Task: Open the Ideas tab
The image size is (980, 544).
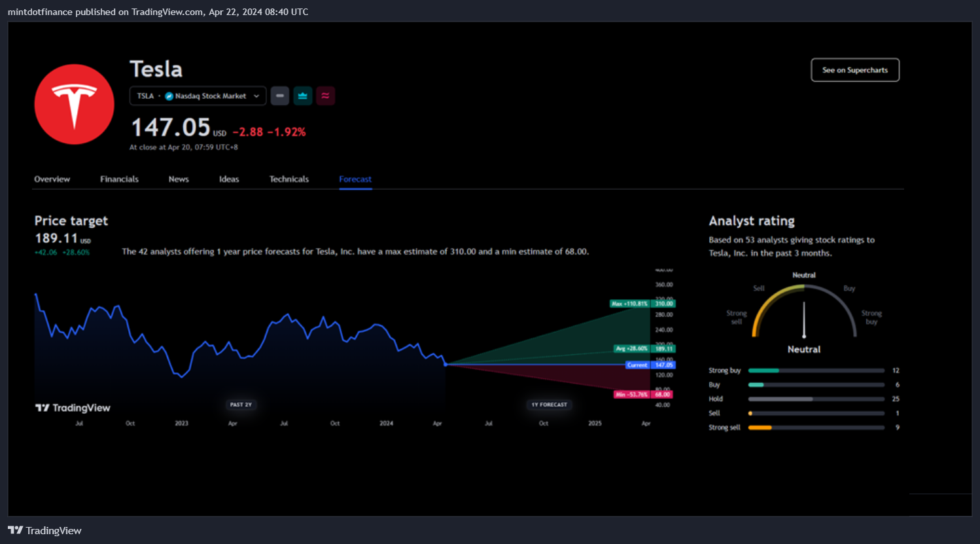Action: (229, 179)
